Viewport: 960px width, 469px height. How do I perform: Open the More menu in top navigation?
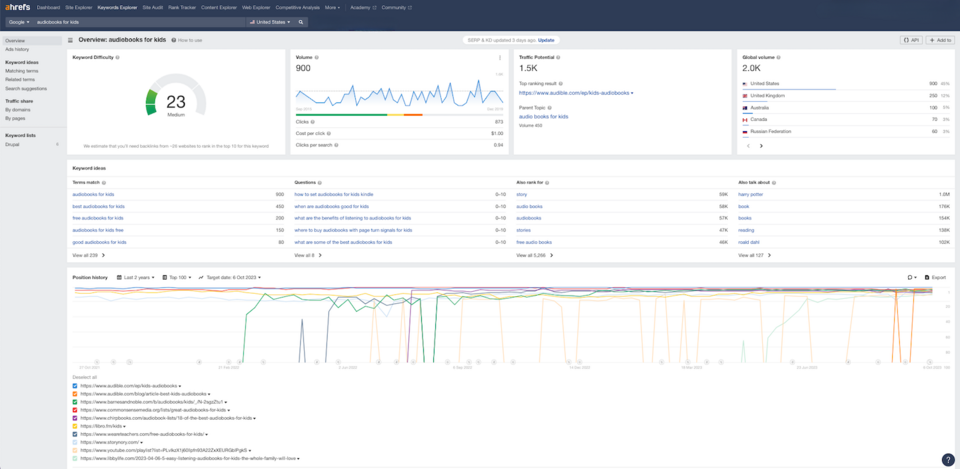point(332,7)
